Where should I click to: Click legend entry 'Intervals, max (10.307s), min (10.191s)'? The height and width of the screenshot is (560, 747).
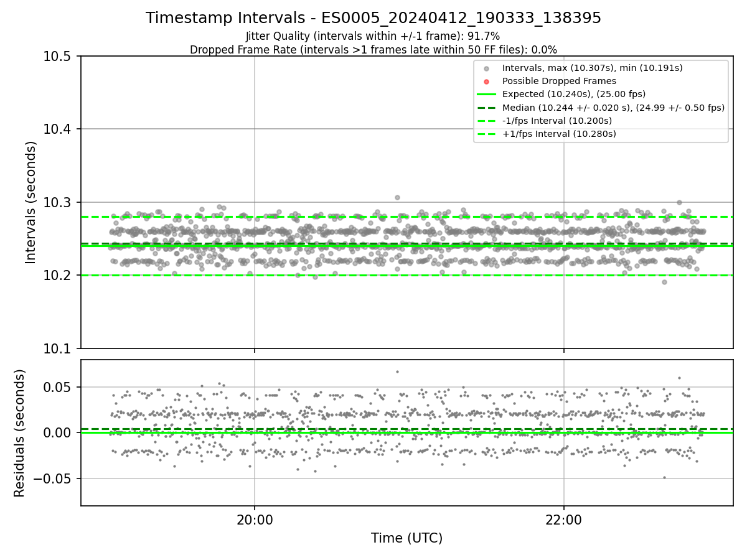pyautogui.click(x=593, y=68)
